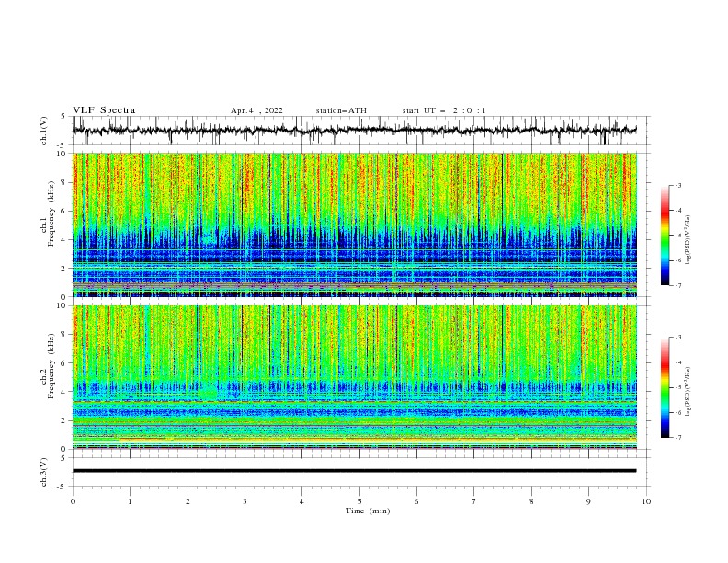Select the date text "Apr.4 , 2022"

click(256, 110)
